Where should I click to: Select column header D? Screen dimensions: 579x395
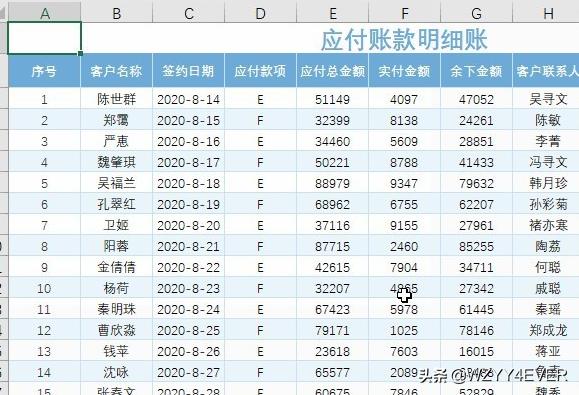[x=260, y=14]
